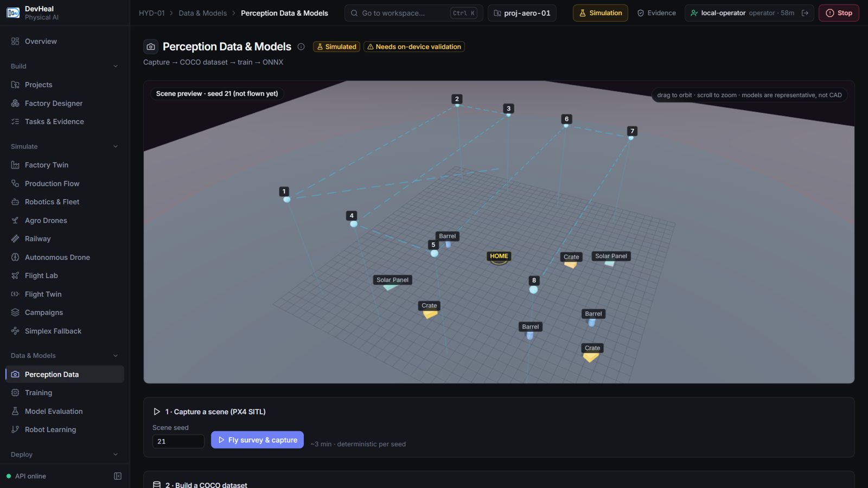The height and width of the screenshot is (488, 868).
Task: Click the Projects sidebar icon
Action: pyautogui.click(x=15, y=85)
